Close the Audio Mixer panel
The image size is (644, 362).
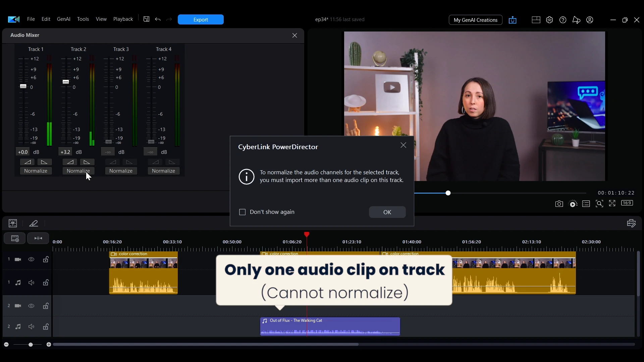pos(295,35)
